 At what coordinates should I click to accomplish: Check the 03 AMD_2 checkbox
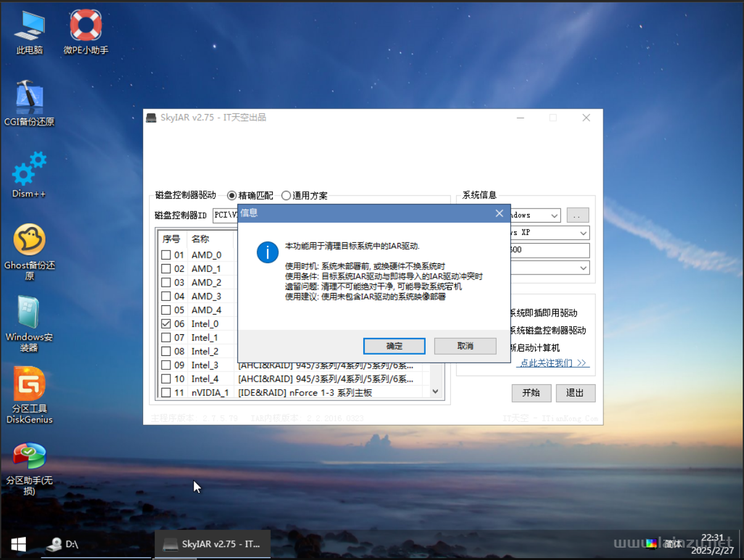pyautogui.click(x=166, y=282)
